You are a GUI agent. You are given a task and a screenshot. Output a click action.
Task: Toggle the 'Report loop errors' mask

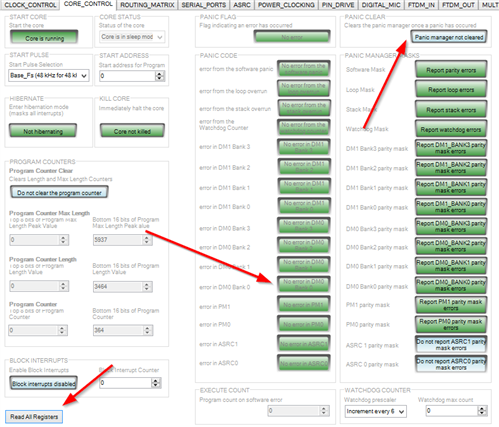pos(451,90)
